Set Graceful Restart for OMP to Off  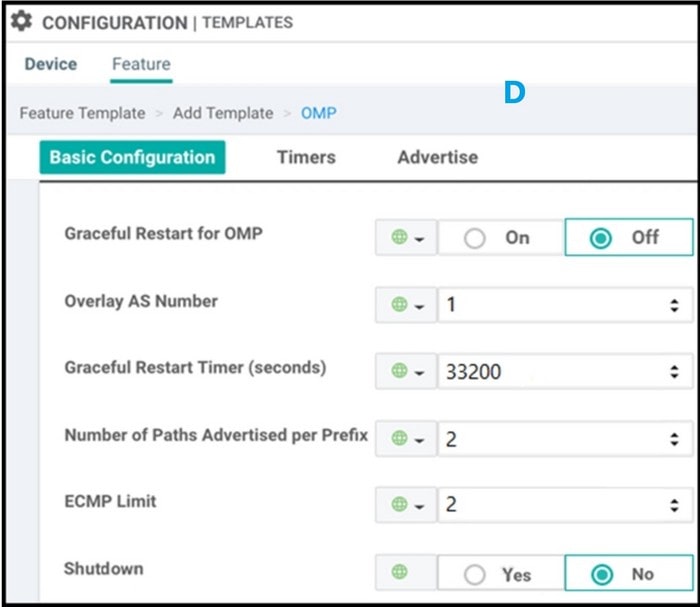(x=601, y=238)
